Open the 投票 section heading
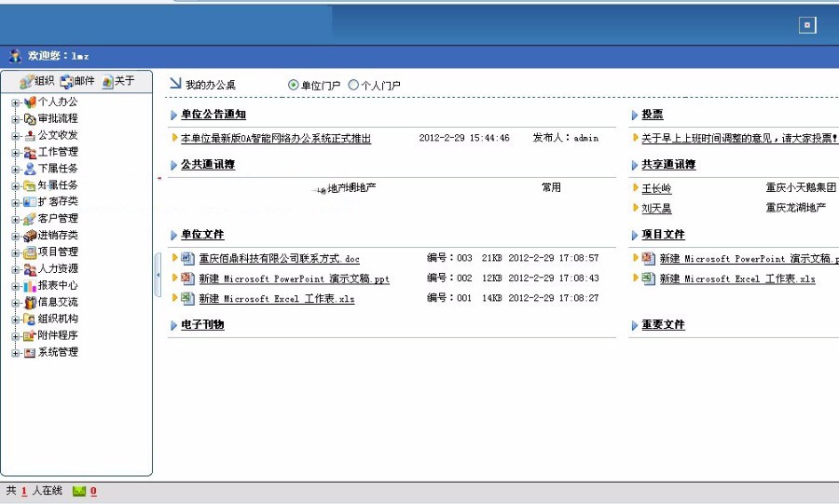The height and width of the screenshot is (504, 839). 653,115
